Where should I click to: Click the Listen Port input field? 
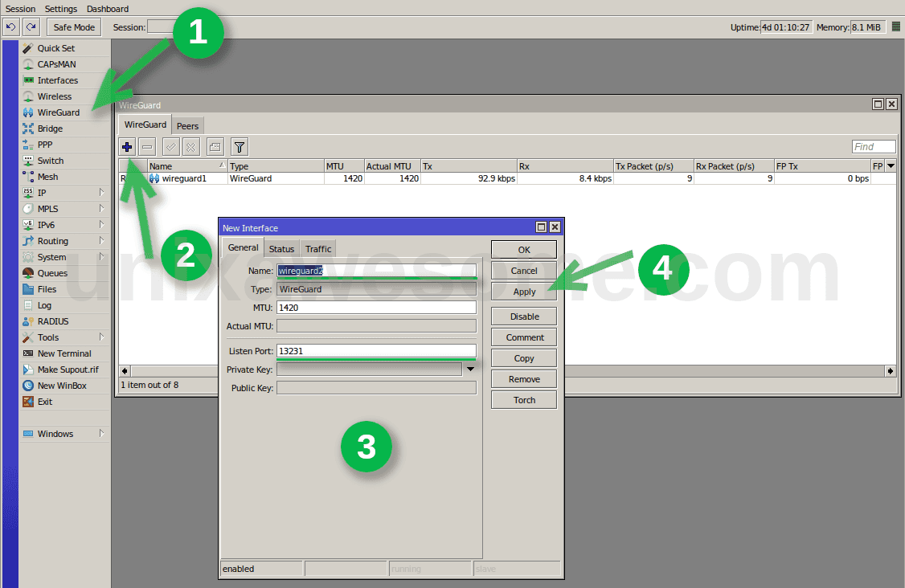(x=376, y=351)
